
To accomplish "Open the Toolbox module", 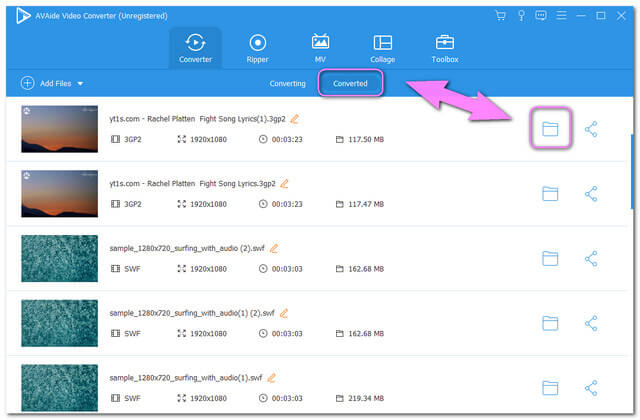I will pos(445,48).
